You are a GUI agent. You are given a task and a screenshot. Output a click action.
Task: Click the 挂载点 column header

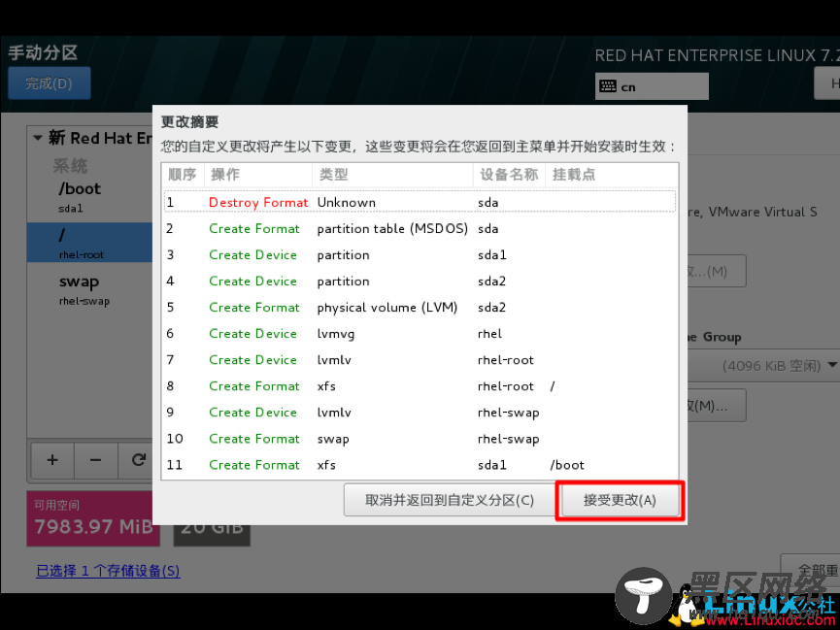(x=611, y=175)
